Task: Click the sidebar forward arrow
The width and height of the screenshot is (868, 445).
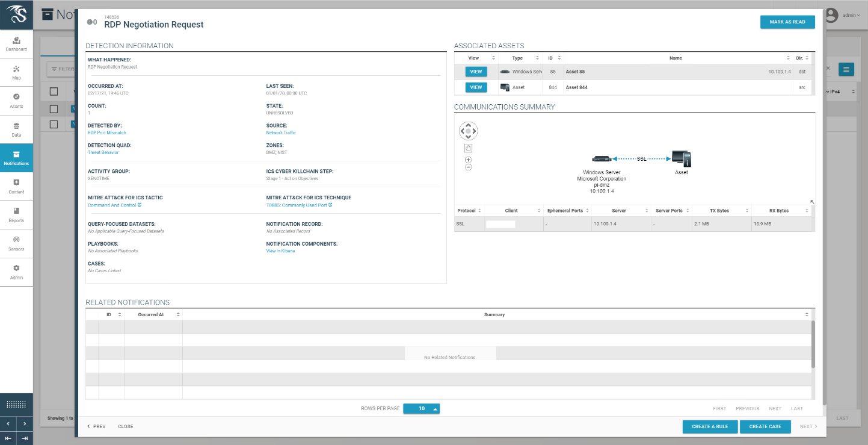Action: [25, 424]
